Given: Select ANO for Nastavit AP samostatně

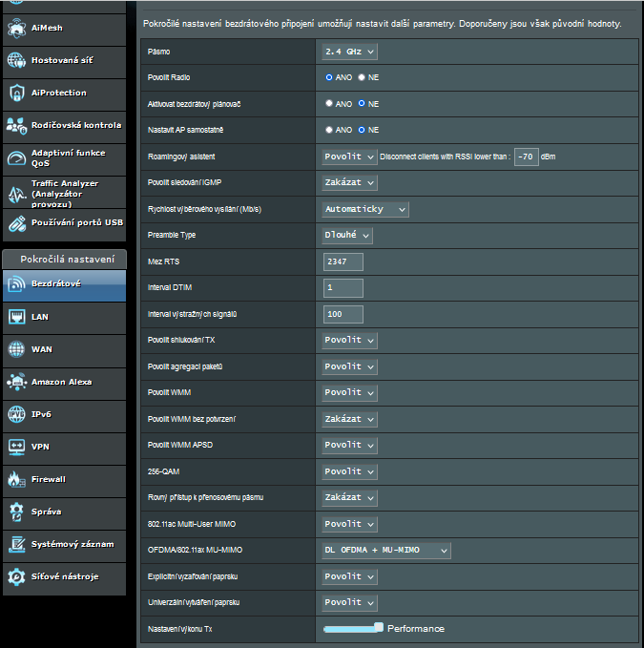Looking at the screenshot, I should click(x=329, y=130).
